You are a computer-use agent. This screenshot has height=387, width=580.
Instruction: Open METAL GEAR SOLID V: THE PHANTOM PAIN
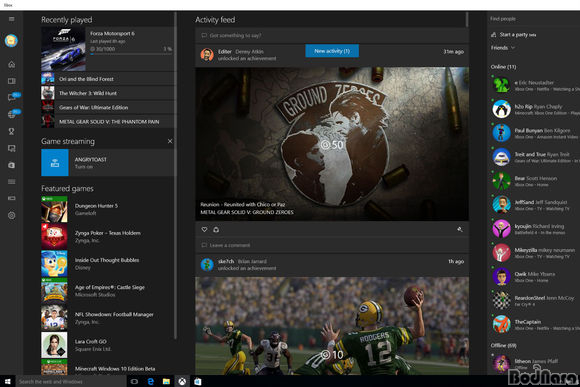click(107, 121)
